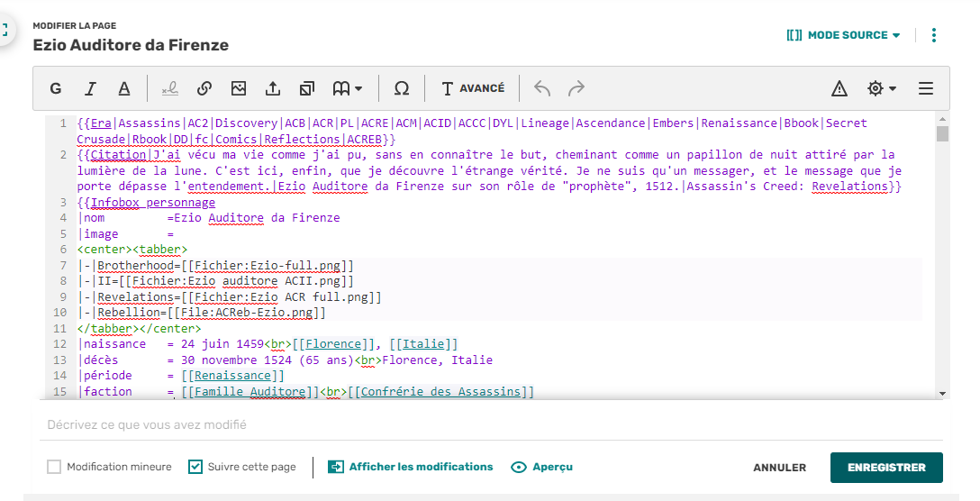
Task: Open the vertical three-dots menu
Action: pyautogui.click(x=934, y=35)
